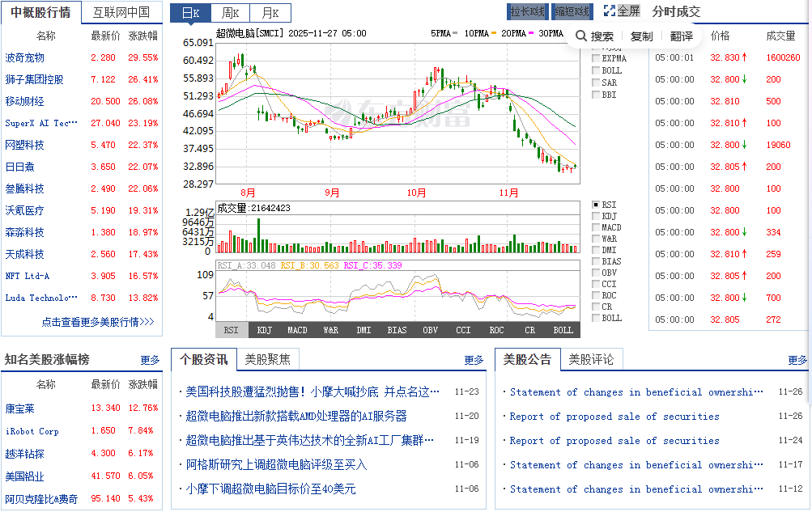Viewport: 812px width, 512px height.
Task: Click the 20PMA magenta legend marker
Action: [530, 33]
